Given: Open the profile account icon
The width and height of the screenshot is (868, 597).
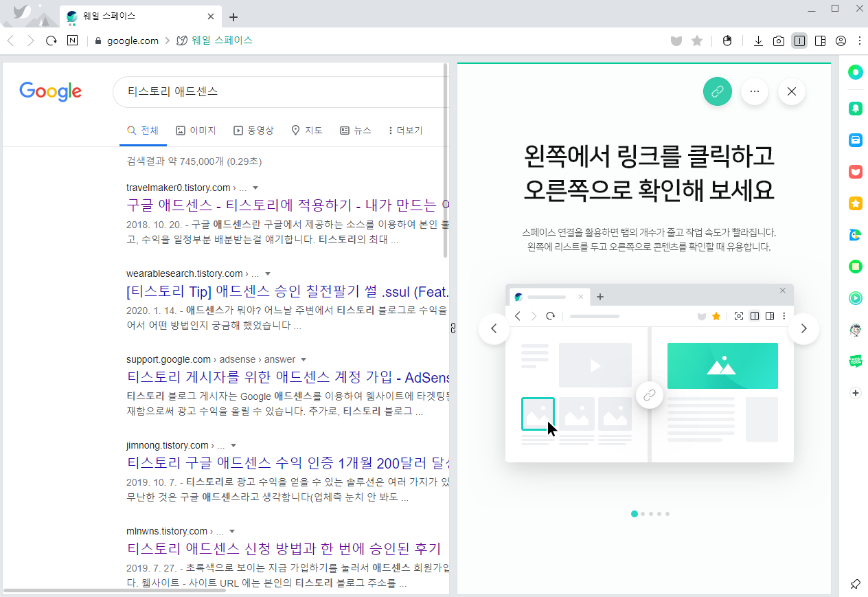Looking at the screenshot, I should [x=841, y=41].
